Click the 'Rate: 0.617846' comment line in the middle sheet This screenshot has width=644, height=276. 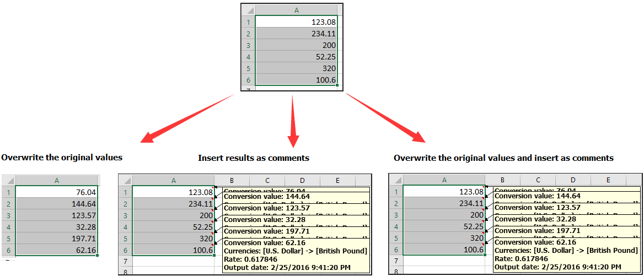250,259
